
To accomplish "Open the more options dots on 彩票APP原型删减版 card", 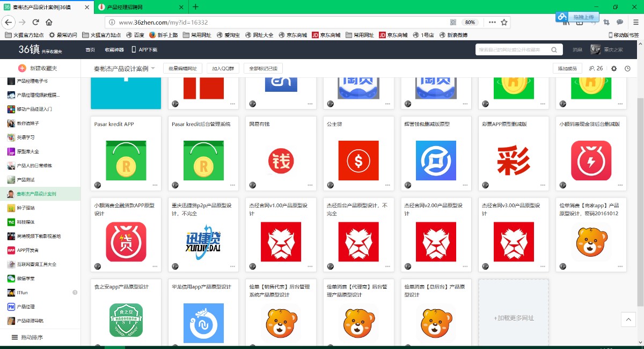I will (x=543, y=185).
